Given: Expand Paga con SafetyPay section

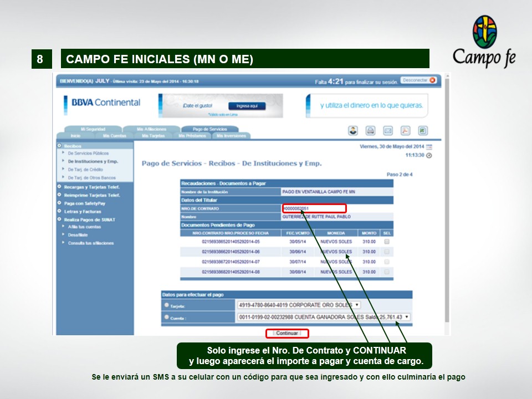Looking at the screenshot, I should [x=59, y=203].
